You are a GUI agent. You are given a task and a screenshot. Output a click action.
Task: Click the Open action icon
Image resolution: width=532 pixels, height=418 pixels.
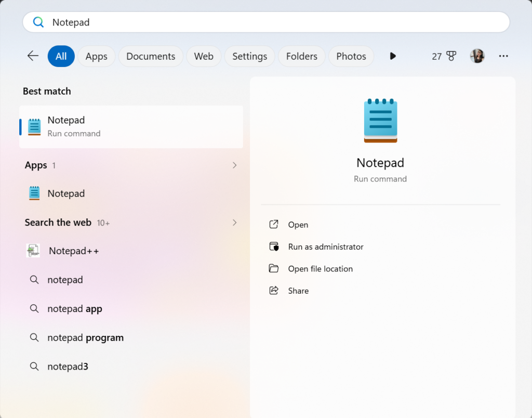274,225
